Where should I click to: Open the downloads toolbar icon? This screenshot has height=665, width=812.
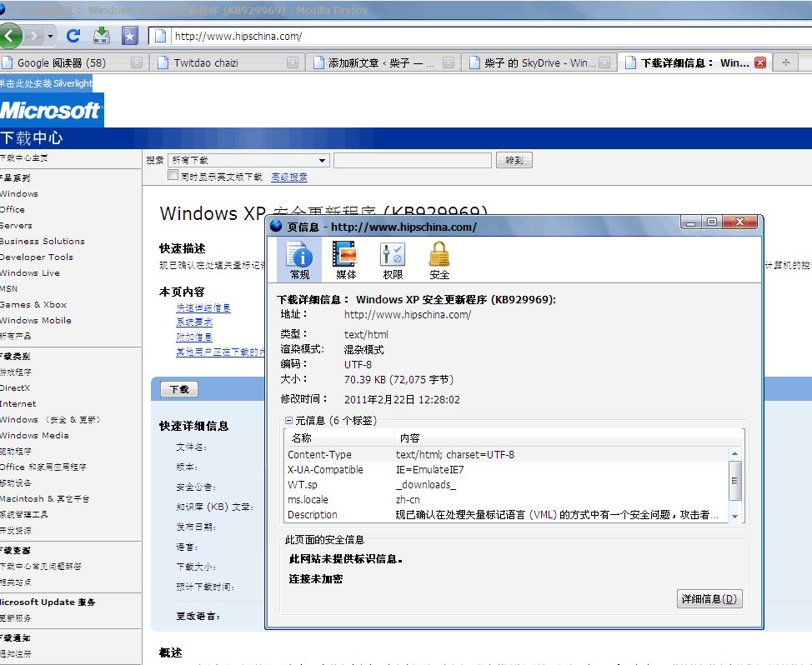click(102, 36)
